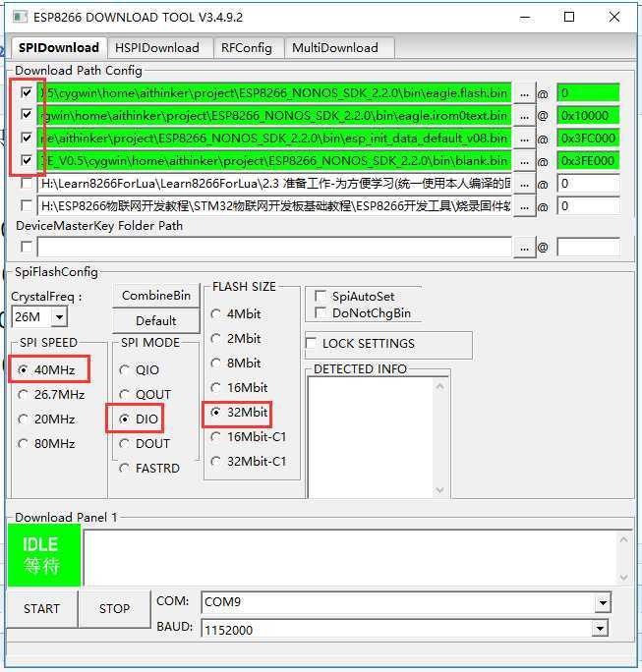Set flash size to 32Mbit

[239, 412]
